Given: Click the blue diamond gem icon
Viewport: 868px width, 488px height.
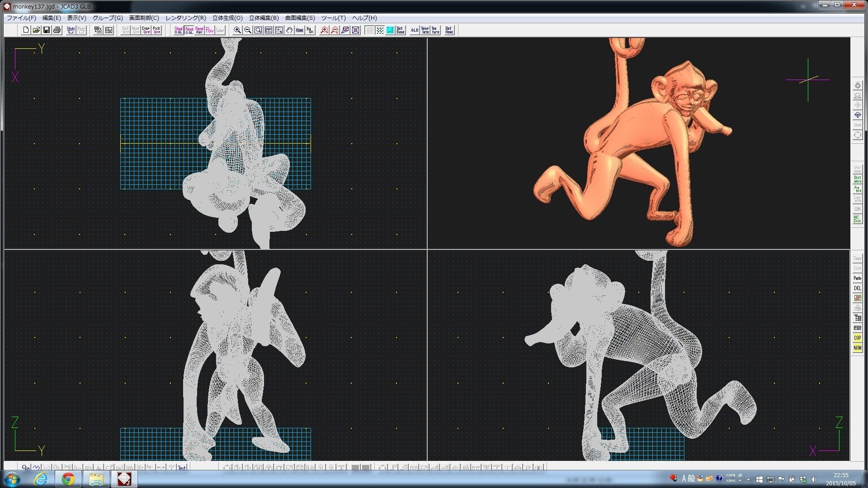Looking at the screenshot, I should (857, 115).
